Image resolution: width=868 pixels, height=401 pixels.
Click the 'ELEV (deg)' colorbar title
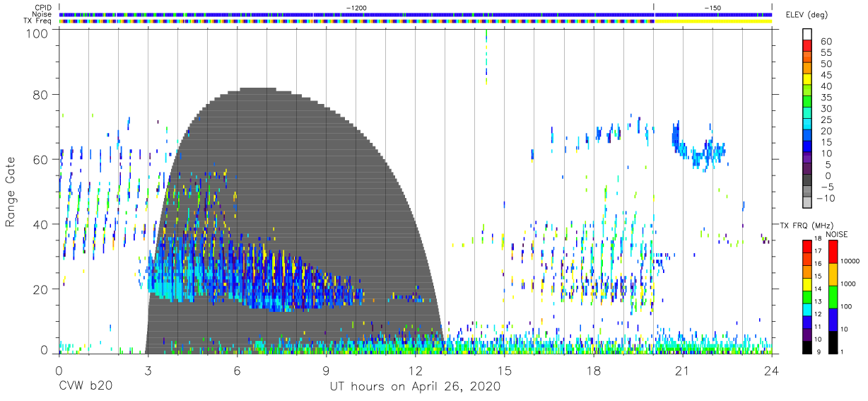point(808,16)
